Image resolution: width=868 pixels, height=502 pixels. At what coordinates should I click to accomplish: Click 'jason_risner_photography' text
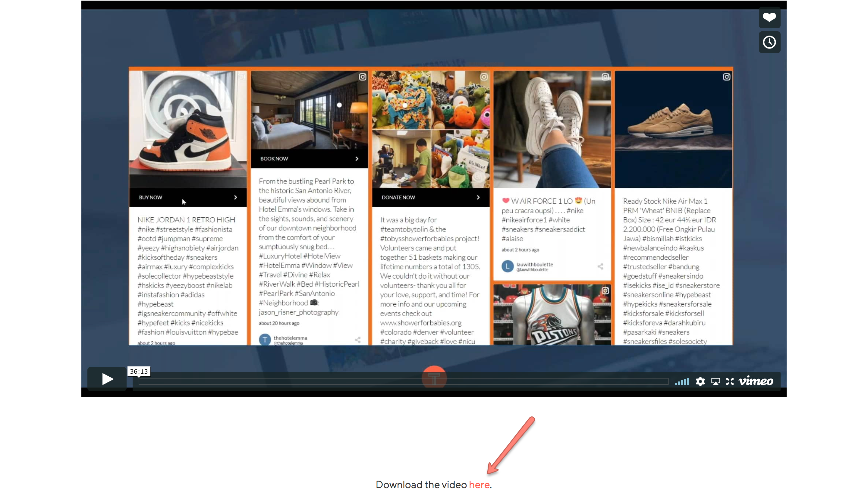(x=299, y=312)
